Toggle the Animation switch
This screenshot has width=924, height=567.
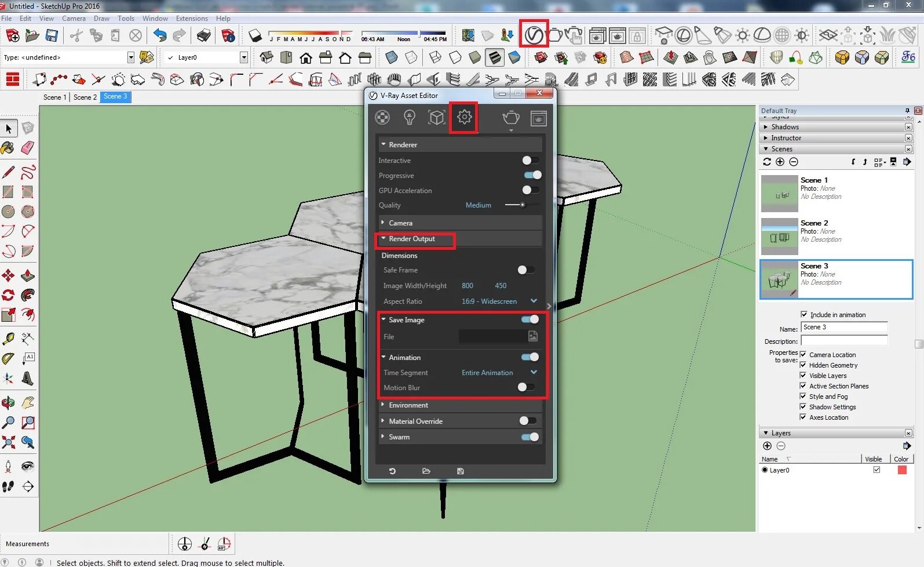530,357
